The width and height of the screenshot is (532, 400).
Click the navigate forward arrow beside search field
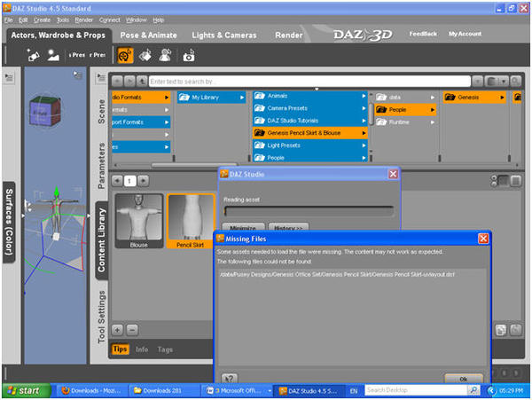(129, 82)
